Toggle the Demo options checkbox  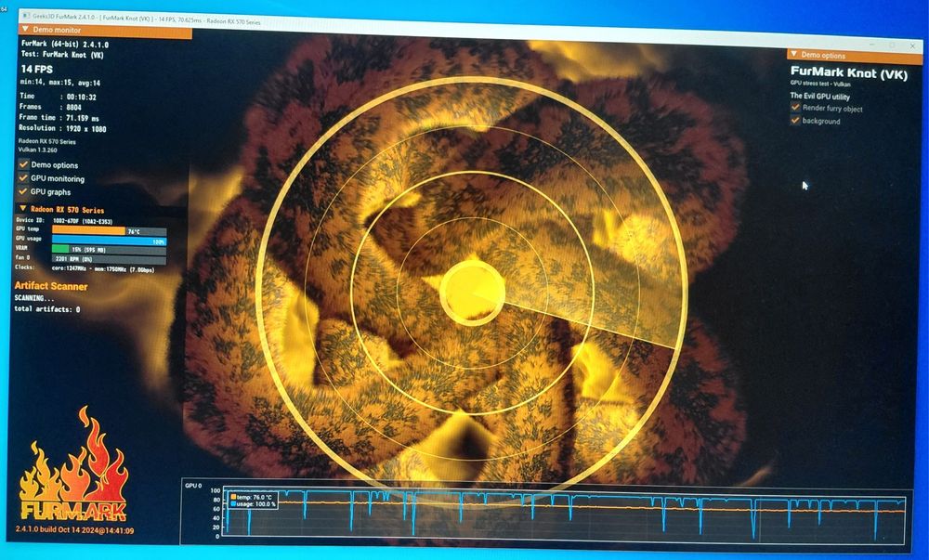pos(24,164)
